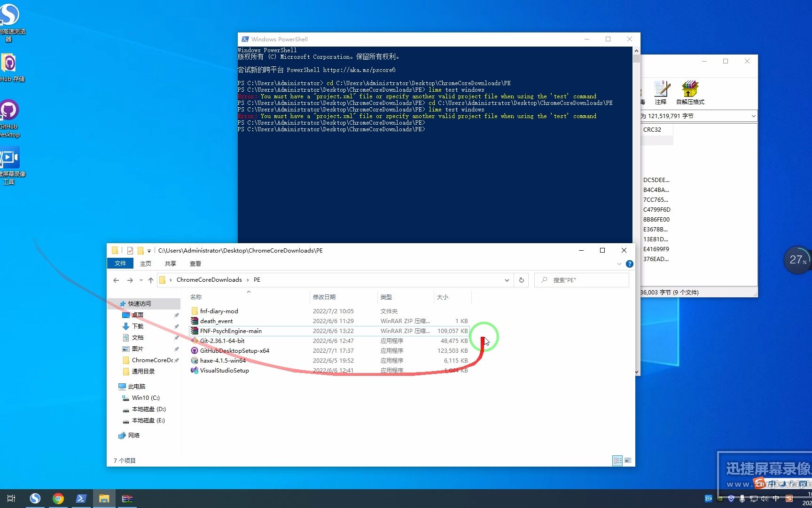The width and height of the screenshot is (812, 508).
Task: Expand the Explorer ribbon chevron
Action: point(619,264)
